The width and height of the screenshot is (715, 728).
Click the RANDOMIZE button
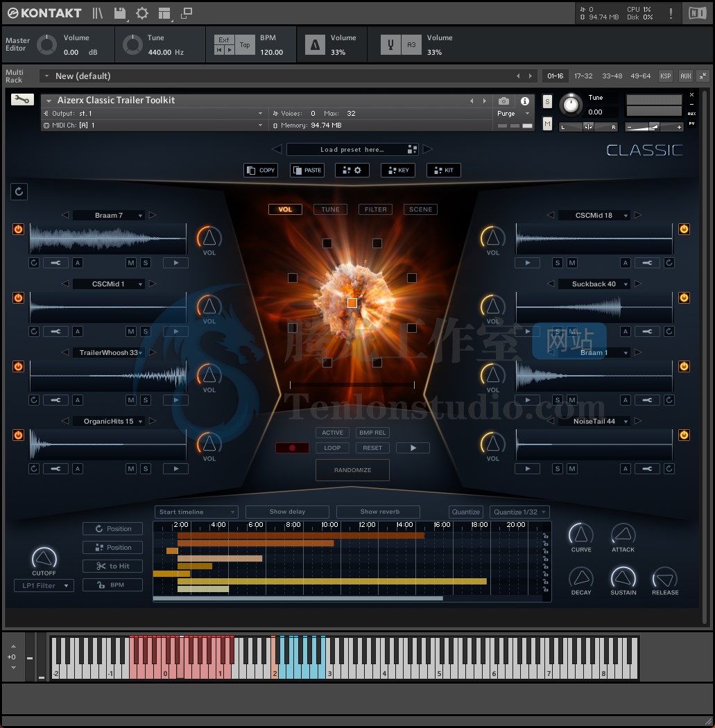[352, 470]
